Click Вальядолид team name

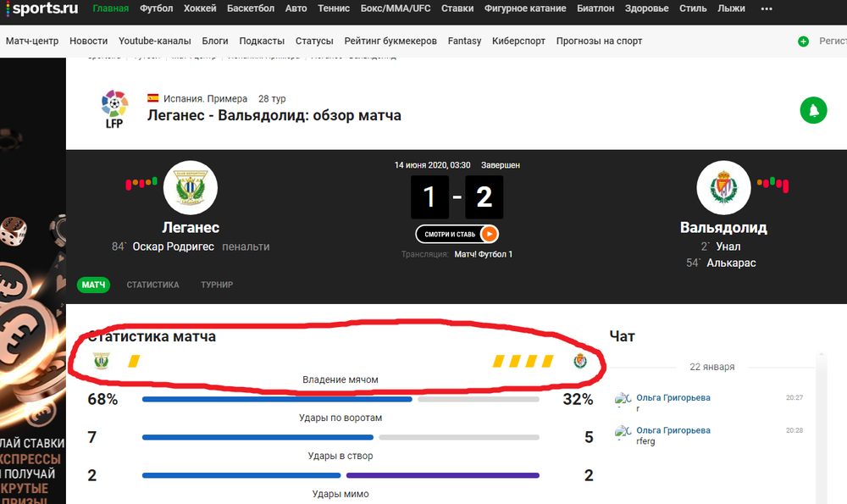click(x=723, y=227)
